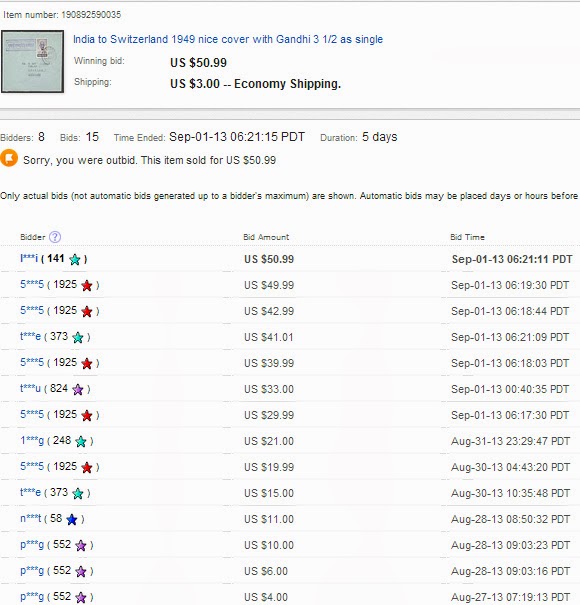Click the teal star in the US $50.99 row
Screen dimensions: 580x605
74,259
